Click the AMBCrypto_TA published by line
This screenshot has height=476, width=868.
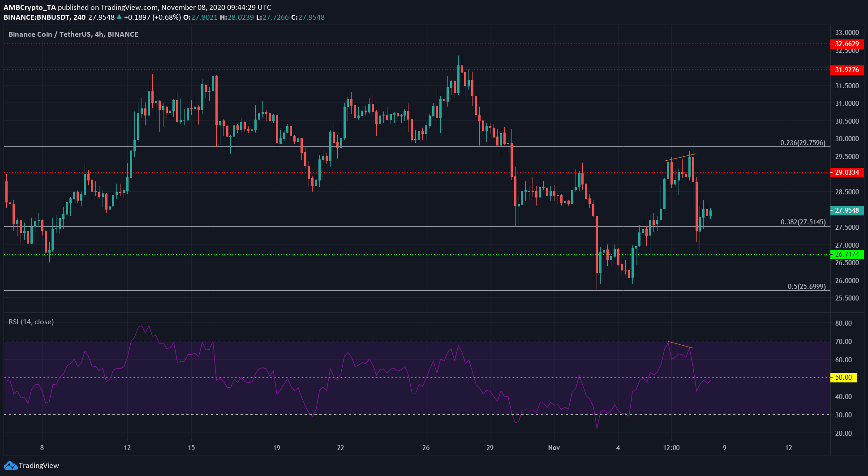coord(138,8)
